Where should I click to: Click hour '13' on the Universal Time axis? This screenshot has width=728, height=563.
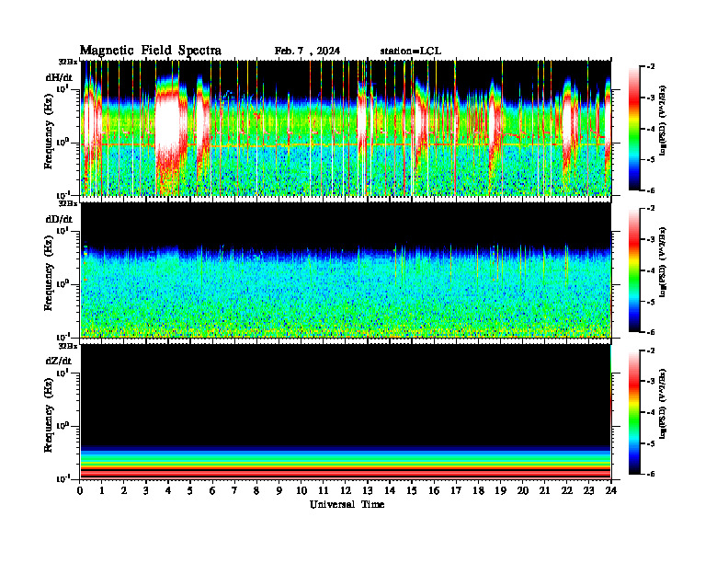(x=368, y=491)
